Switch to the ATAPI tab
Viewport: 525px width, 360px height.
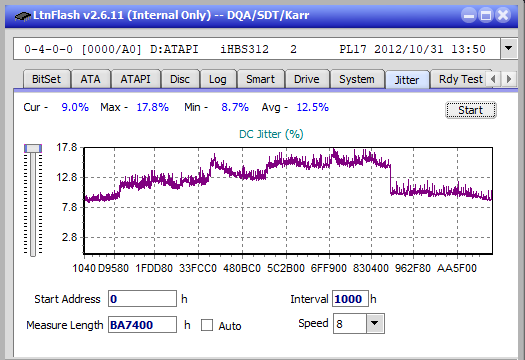tap(136, 79)
